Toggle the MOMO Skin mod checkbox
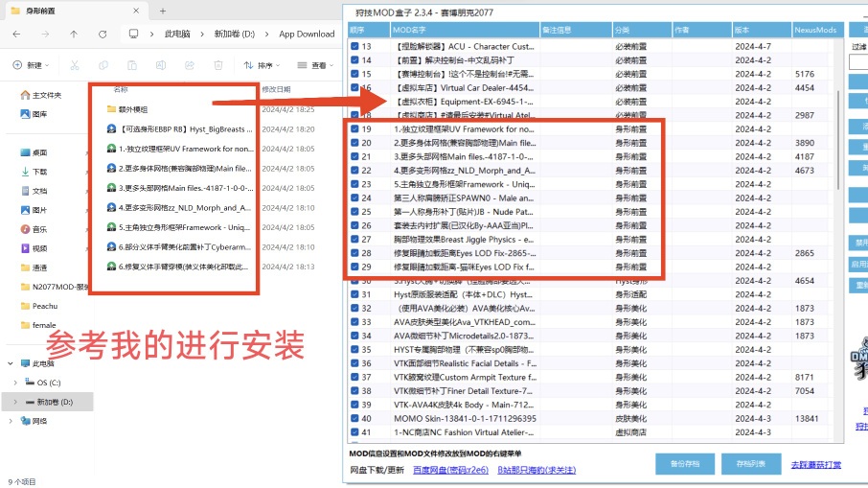 click(x=354, y=418)
